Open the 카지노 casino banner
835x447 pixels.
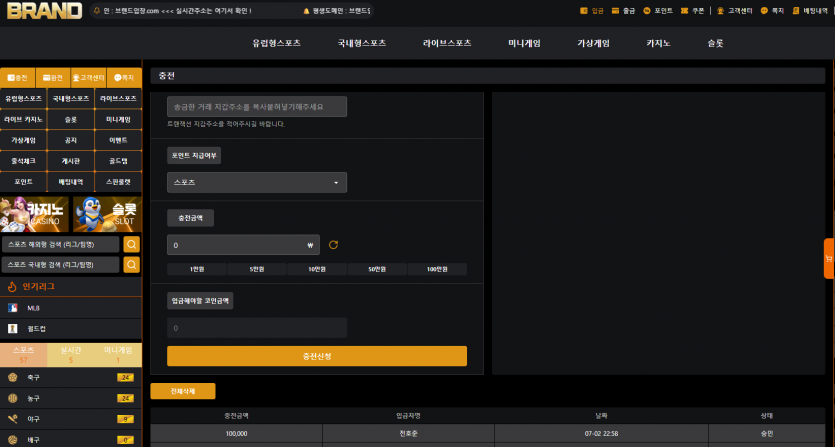coord(35,214)
